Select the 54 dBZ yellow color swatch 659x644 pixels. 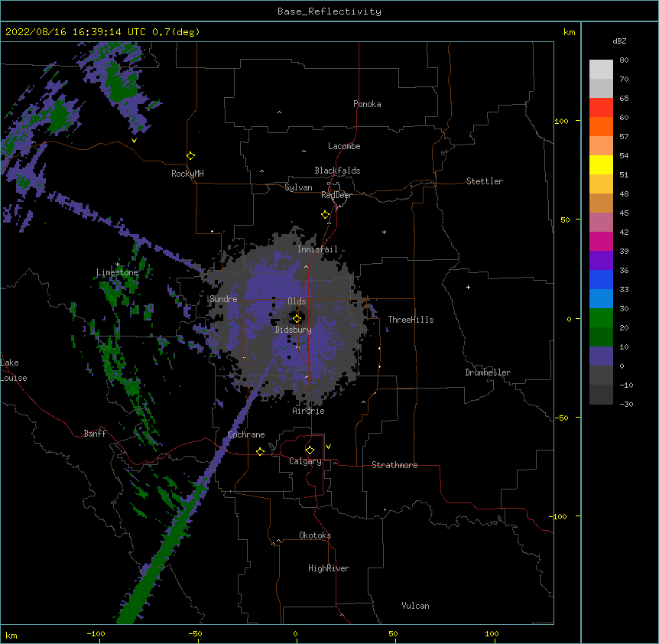tap(601, 164)
